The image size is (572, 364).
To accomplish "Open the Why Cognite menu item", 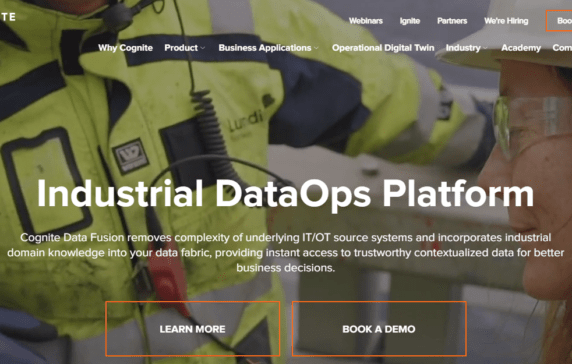I will click(x=125, y=48).
